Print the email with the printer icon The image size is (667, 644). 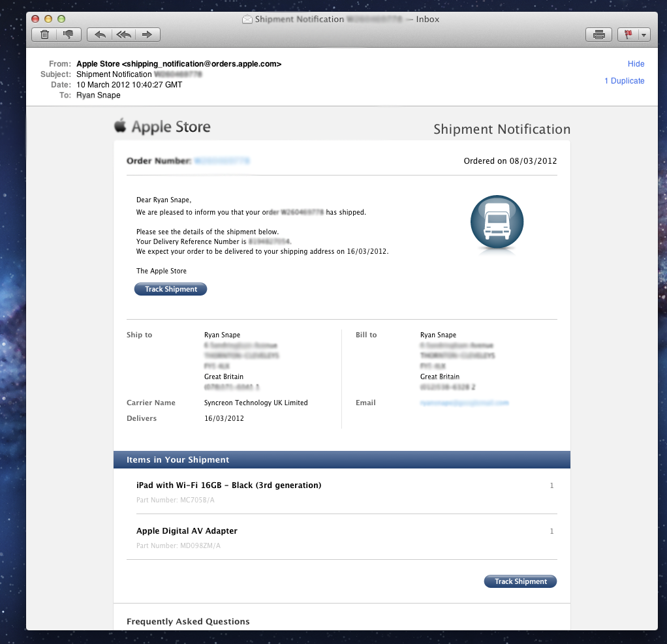pos(598,35)
